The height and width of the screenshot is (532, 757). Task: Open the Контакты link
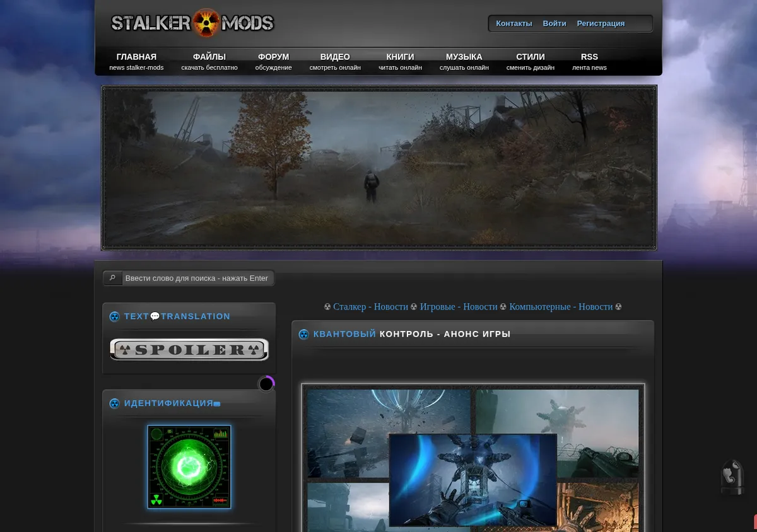[514, 23]
